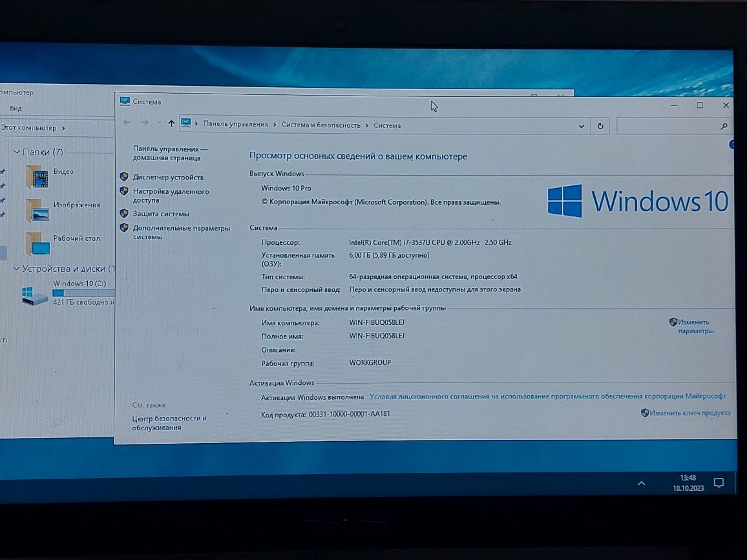Click shield icon beside Защита системы
This screenshot has width=747, height=560.
[x=124, y=213]
